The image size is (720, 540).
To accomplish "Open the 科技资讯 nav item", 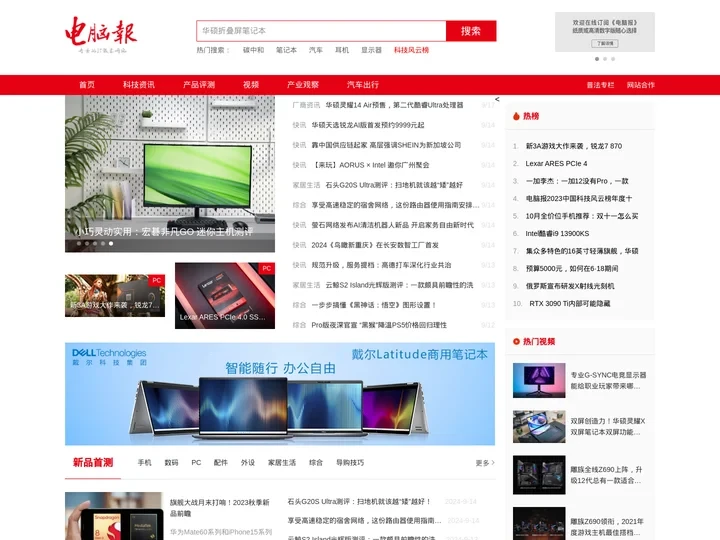I will (x=139, y=85).
